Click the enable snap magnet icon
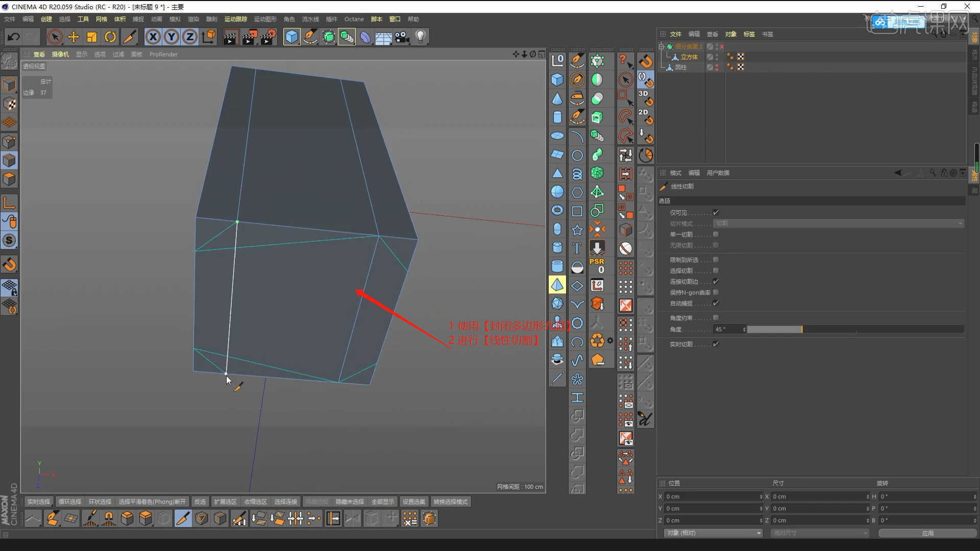Viewport: 980px width, 551px height. point(645,61)
